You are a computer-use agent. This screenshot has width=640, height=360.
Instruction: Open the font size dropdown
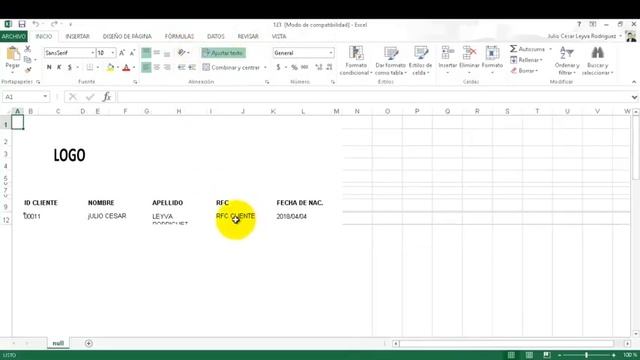[x=113, y=53]
